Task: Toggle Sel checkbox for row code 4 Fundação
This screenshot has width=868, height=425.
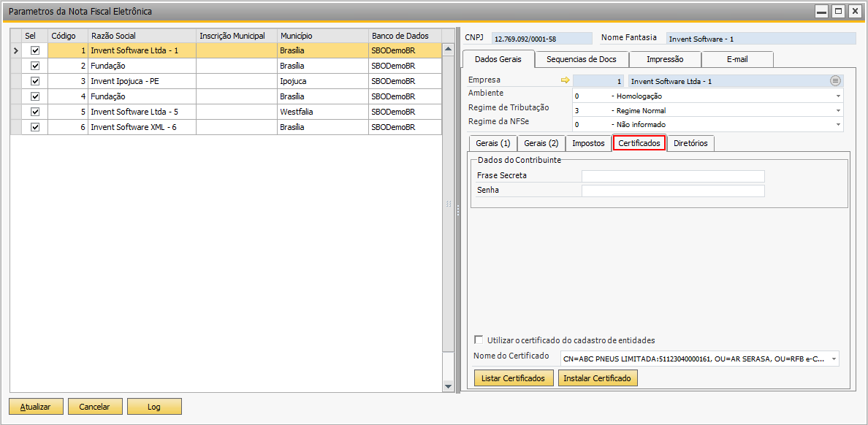Action: pyautogui.click(x=35, y=96)
